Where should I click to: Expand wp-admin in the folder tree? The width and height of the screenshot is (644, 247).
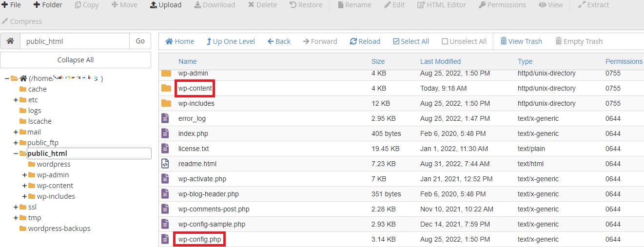pos(24,175)
